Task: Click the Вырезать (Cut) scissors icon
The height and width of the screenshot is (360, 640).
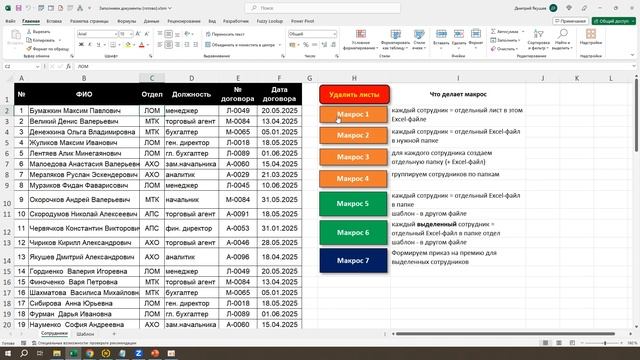Action: coord(29,31)
